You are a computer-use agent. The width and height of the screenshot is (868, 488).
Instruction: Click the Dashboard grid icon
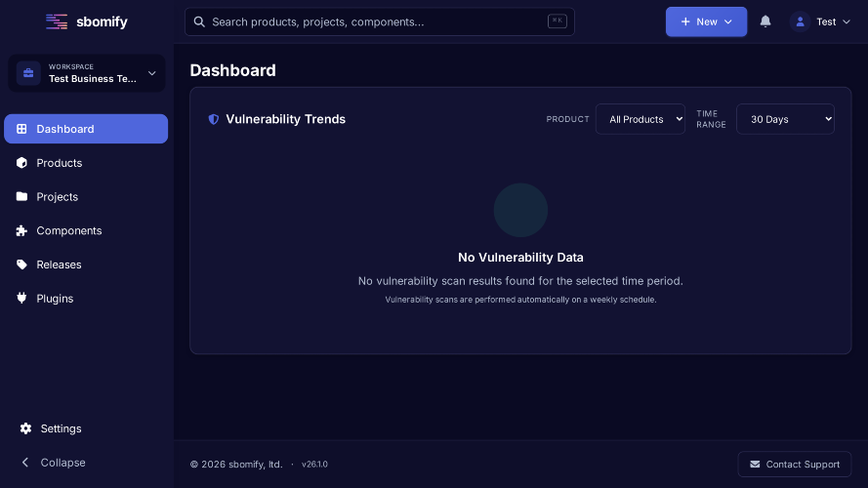click(x=21, y=129)
